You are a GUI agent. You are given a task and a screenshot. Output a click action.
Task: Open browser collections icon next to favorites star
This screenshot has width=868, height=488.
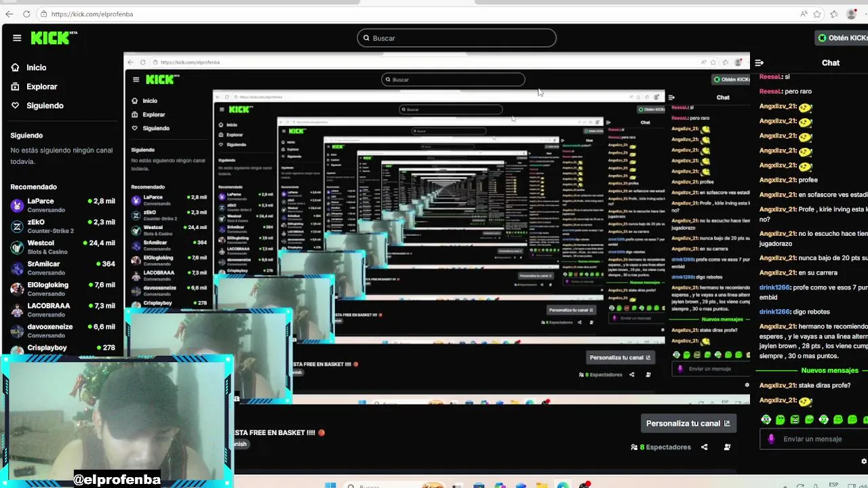[x=833, y=14]
